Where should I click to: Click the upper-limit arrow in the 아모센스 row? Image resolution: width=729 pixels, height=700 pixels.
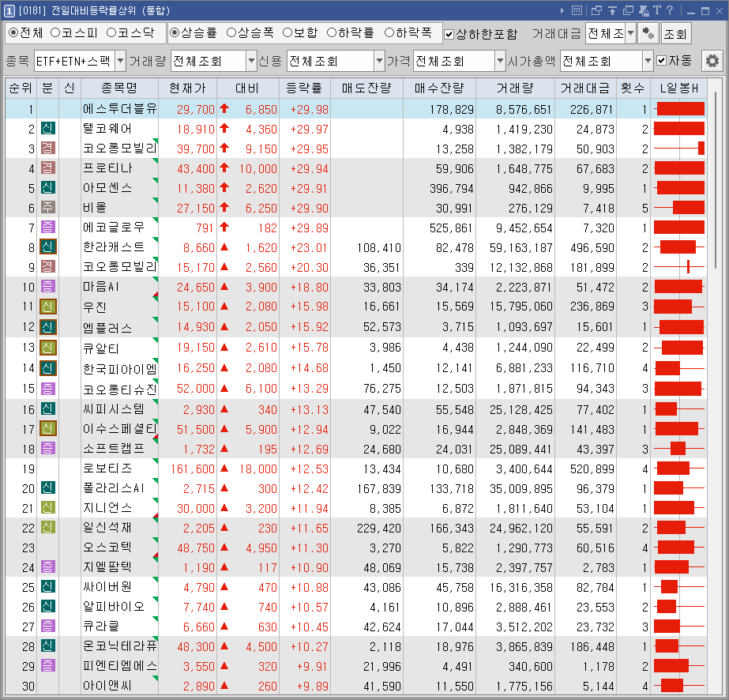point(224,187)
